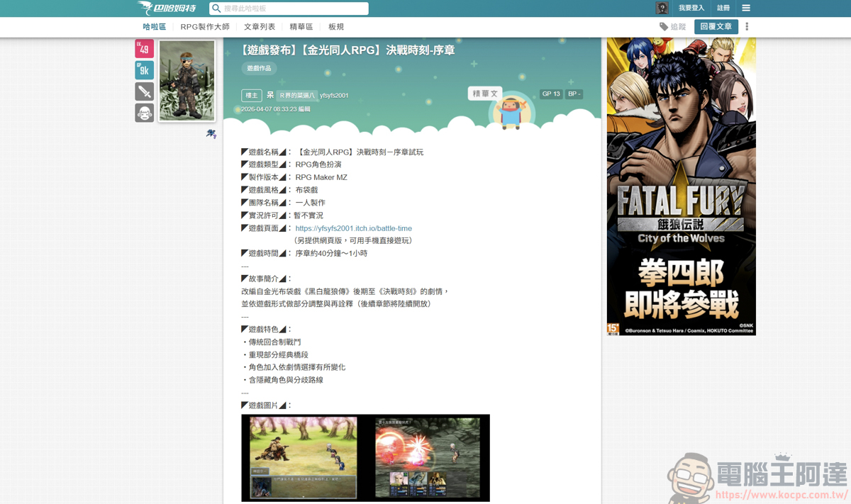Open the itch.io battle-time link
This screenshot has width=851, height=504.
(353, 228)
